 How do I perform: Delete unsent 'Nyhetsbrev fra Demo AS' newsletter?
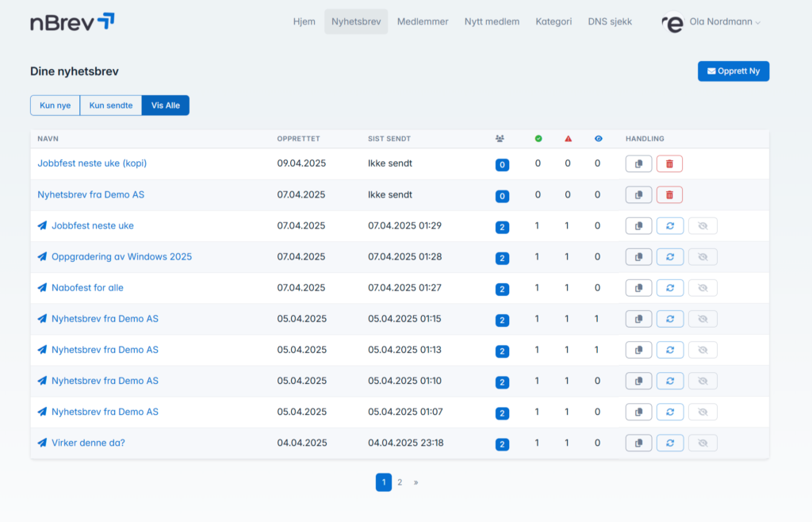coord(669,194)
